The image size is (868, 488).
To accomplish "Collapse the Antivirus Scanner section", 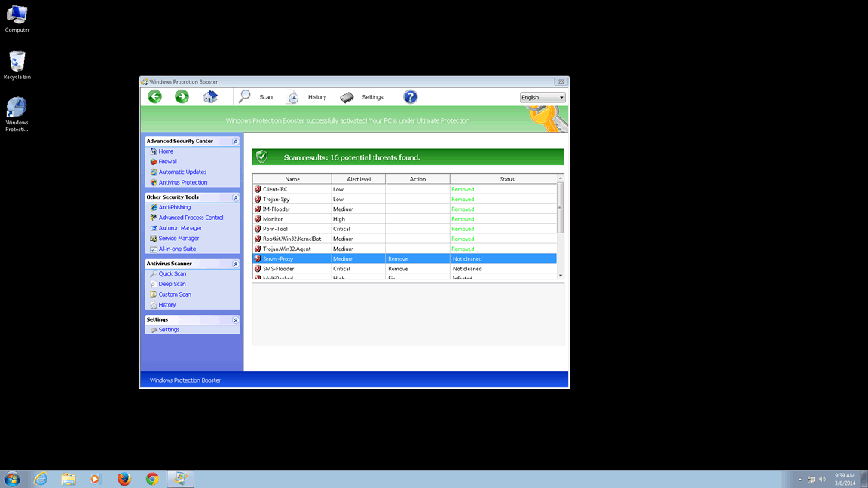I will click(x=235, y=264).
